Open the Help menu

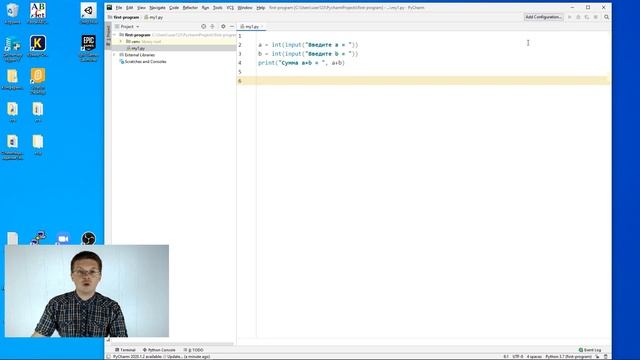[x=260, y=8]
